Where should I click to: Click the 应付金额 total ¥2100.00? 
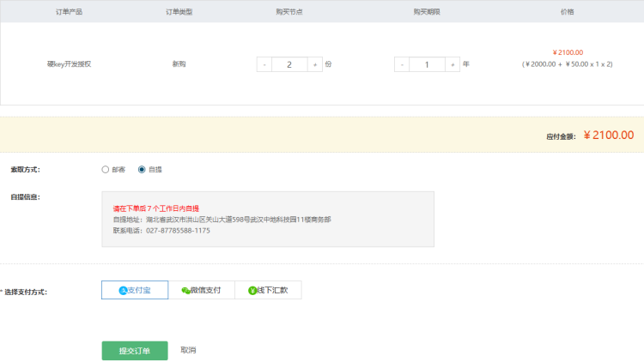point(608,135)
